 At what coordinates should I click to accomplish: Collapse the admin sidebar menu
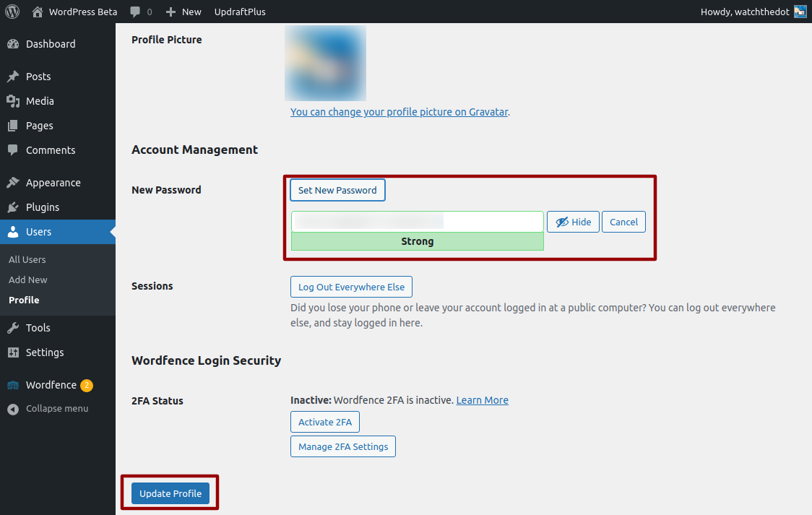coord(48,409)
